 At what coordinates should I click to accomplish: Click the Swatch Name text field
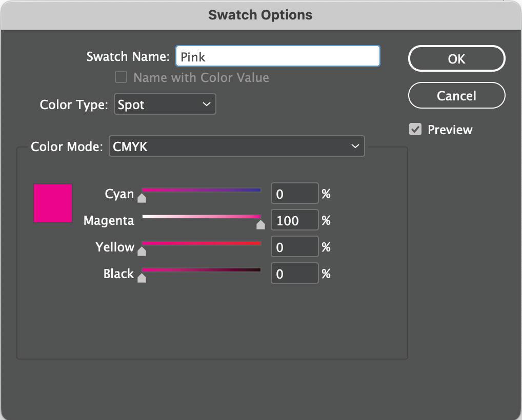coord(277,56)
